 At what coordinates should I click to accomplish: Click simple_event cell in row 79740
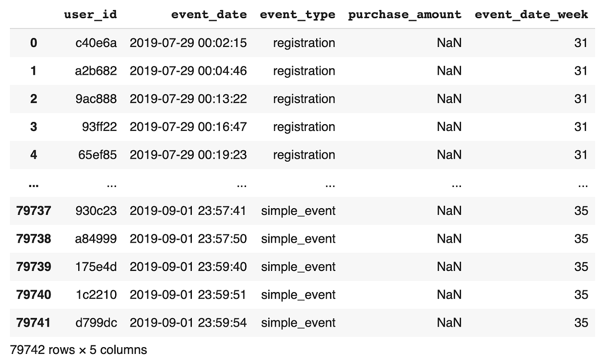coord(298,294)
